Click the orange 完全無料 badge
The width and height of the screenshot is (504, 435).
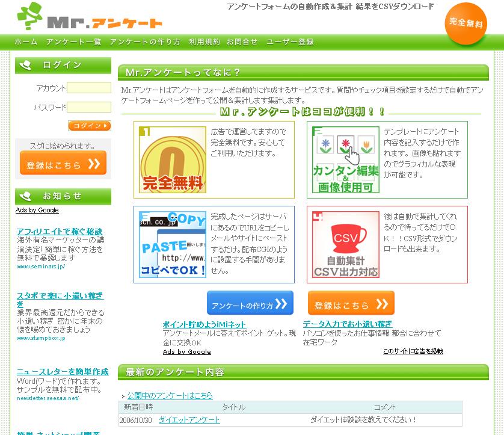click(x=466, y=23)
